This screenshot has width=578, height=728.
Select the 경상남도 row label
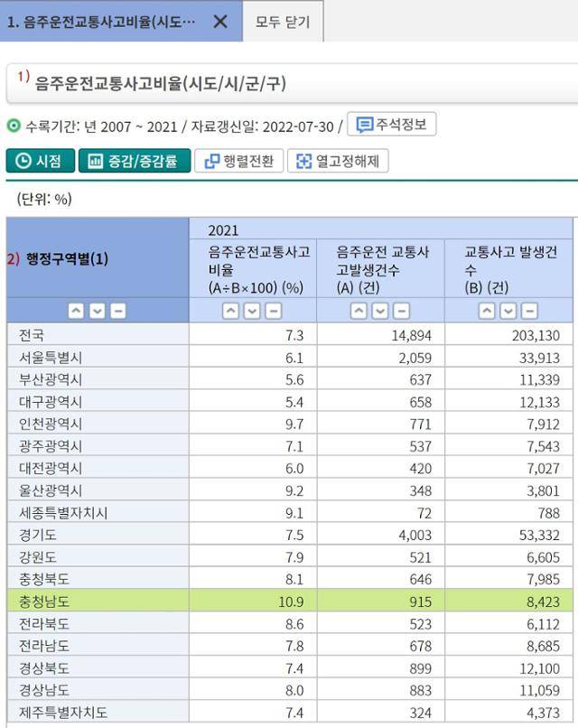(x=44, y=690)
